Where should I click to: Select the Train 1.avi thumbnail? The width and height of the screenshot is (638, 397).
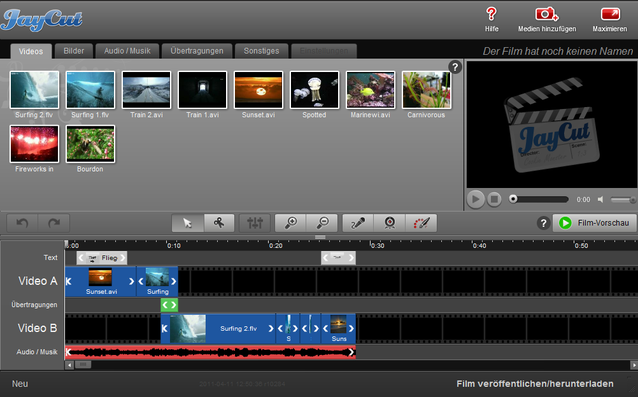point(202,90)
